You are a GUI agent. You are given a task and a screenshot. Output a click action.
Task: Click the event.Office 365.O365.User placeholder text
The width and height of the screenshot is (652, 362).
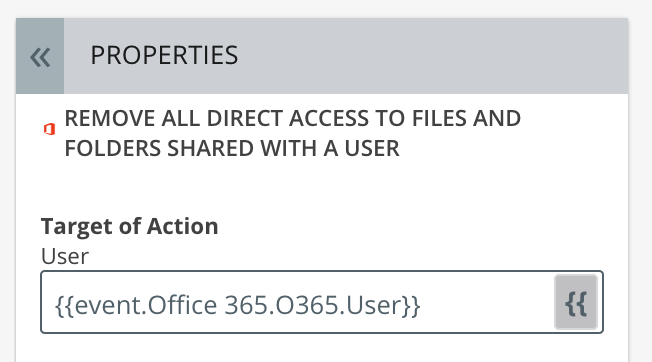coord(237,305)
